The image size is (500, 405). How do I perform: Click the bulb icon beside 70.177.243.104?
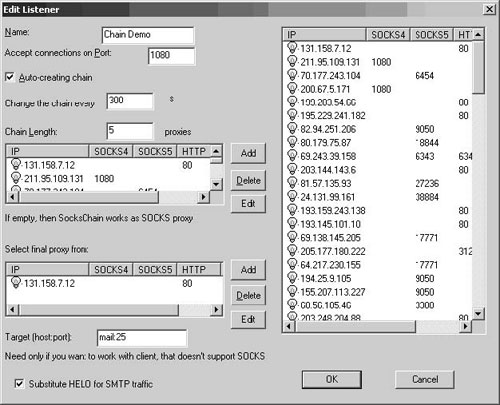pyautogui.click(x=292, y=75)
